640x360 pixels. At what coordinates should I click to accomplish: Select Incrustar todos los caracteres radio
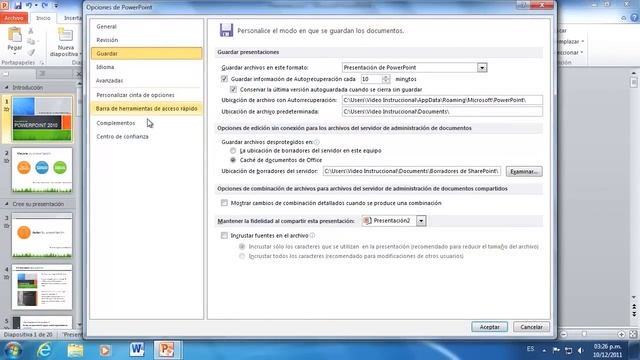coord(242,256)
